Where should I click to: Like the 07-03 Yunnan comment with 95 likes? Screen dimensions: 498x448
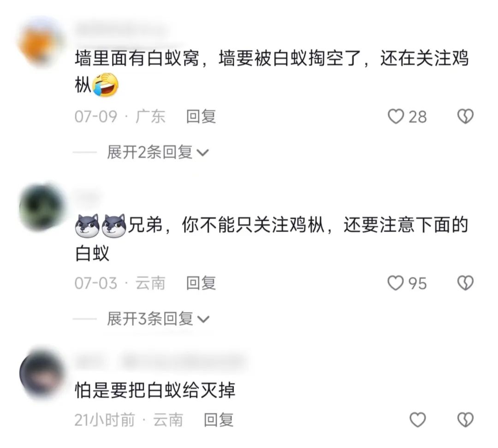396,283
